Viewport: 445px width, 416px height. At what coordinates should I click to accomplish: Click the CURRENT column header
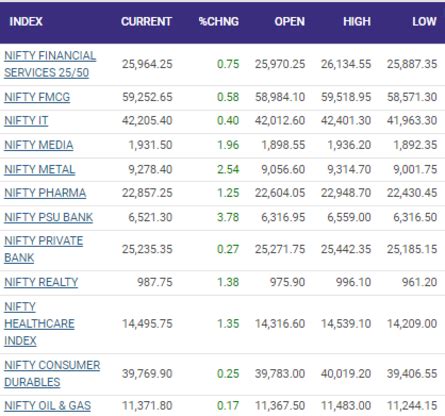coord(146,22)
